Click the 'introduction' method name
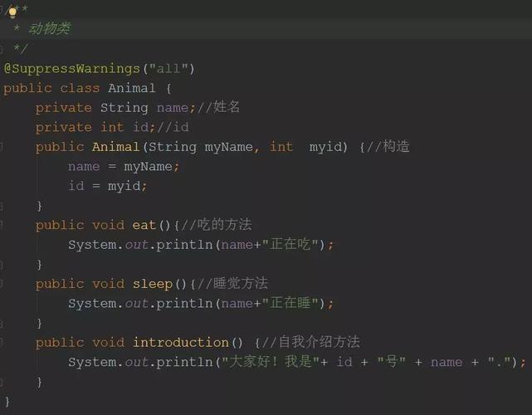 coord(180,343)
